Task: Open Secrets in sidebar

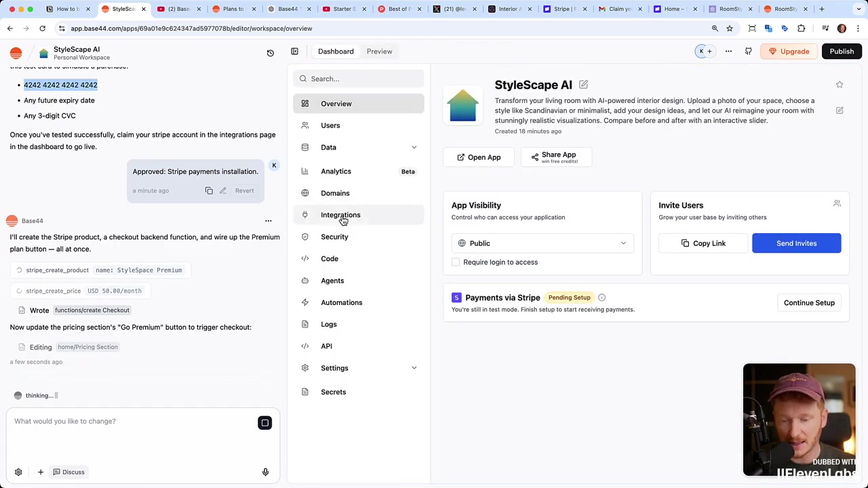Action: point(359,392)
